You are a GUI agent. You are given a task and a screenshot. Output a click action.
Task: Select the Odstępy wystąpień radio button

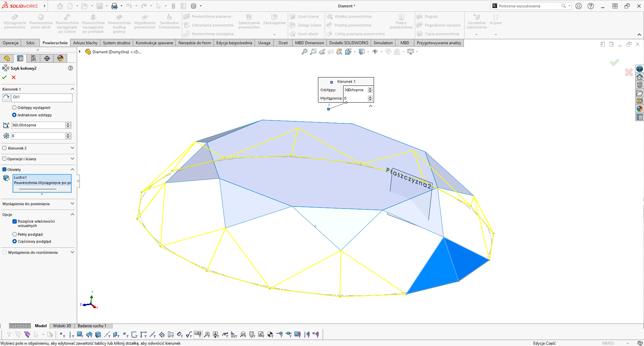click(14, 108)
